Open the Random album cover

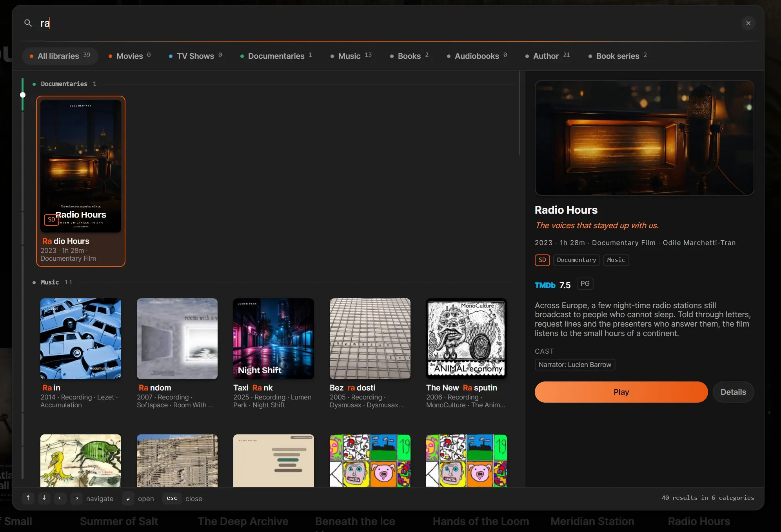click(x=177, y=339)
